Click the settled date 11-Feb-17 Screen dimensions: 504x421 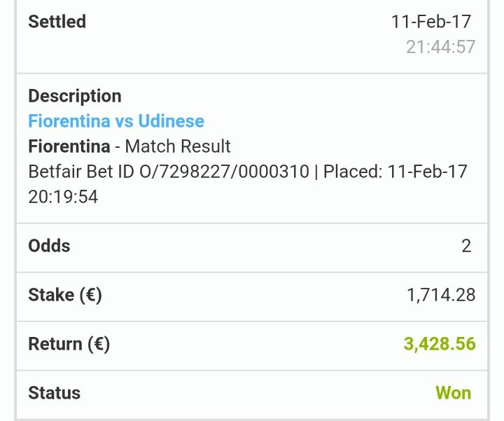[431, 22]
